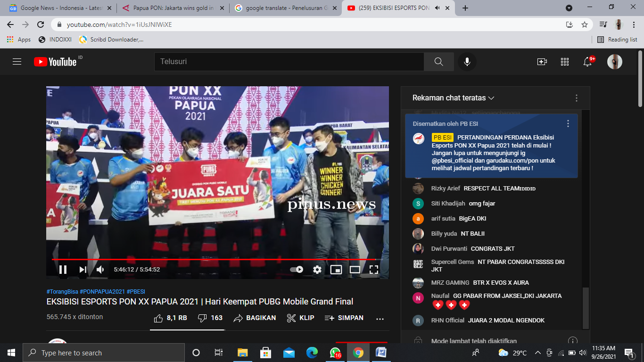The height and width of the screenshot is (362, 644).
Task: Seek on the red video progress bar
Action: pos(217,259)
